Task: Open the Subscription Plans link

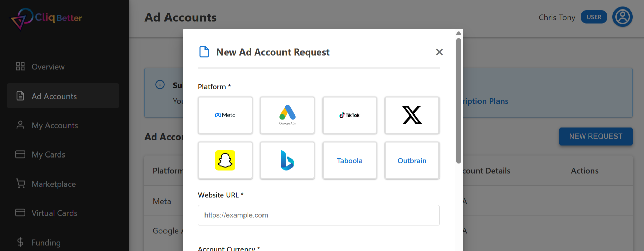Action: coord(485,101)
